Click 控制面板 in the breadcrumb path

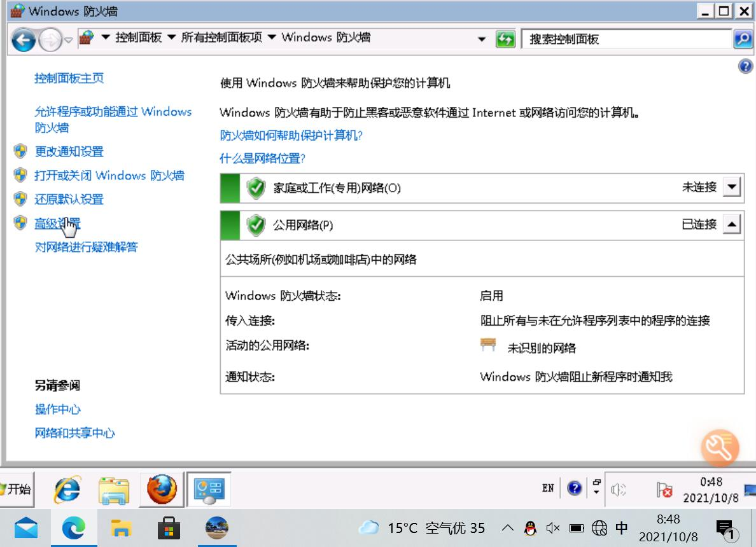click(138, 38)
